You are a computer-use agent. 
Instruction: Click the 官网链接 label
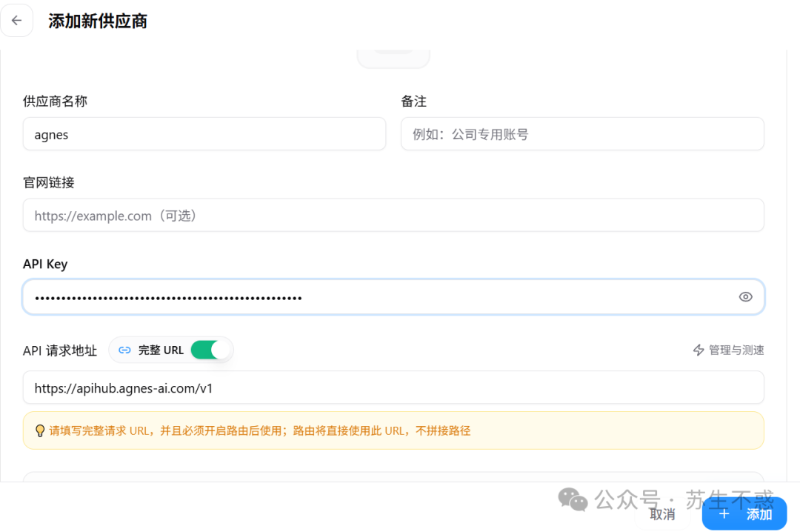point(48,182)
